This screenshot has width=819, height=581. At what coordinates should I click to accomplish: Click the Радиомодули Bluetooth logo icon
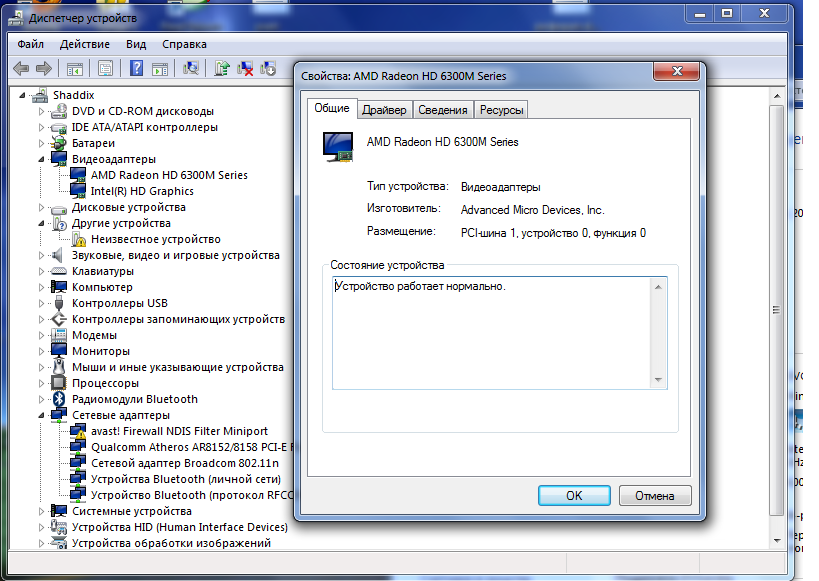pyautogui.click(x=59, y=399)
